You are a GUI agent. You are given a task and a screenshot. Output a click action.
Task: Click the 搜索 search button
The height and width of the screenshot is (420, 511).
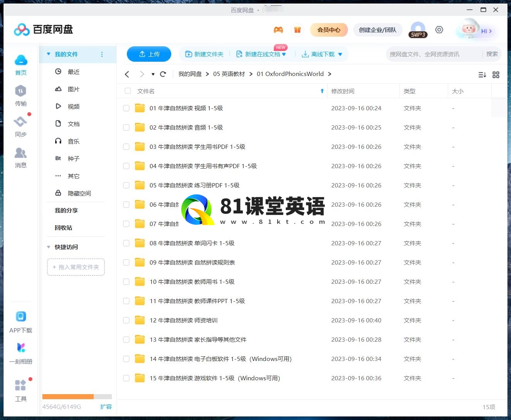[492, 54]
